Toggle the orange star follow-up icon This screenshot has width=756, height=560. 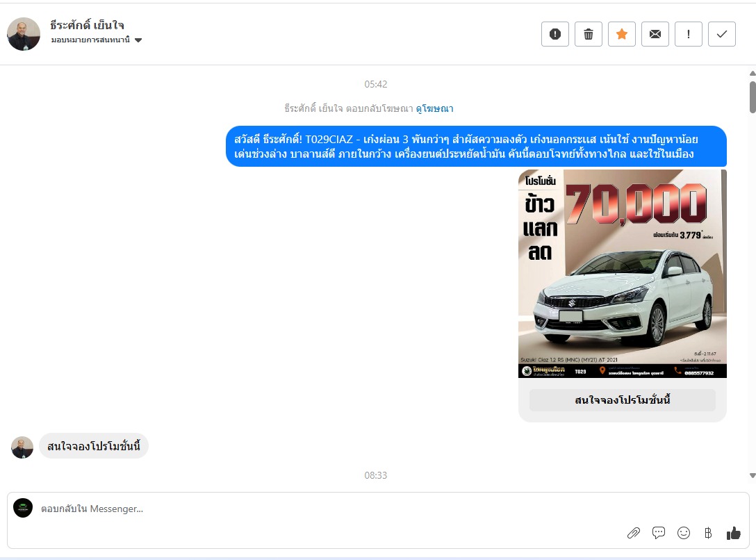pos(621,34)
